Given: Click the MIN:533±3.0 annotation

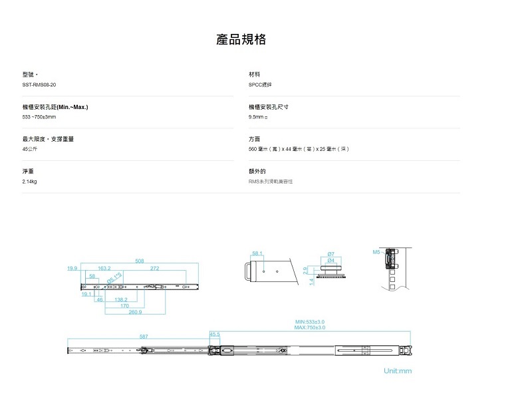Looking at the screenshot, I should pos(309,322).
